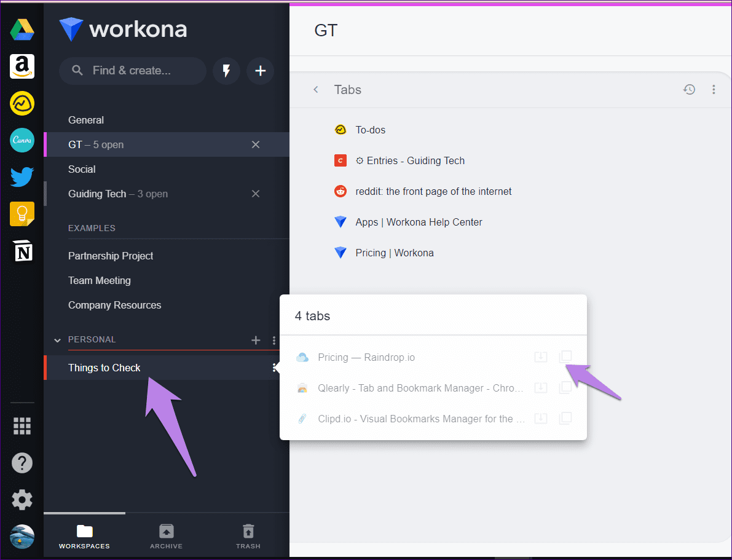The height and width of the screenshot is (560, 732).
Task: Open Notion app shortcut
Action: pos(22,251)
